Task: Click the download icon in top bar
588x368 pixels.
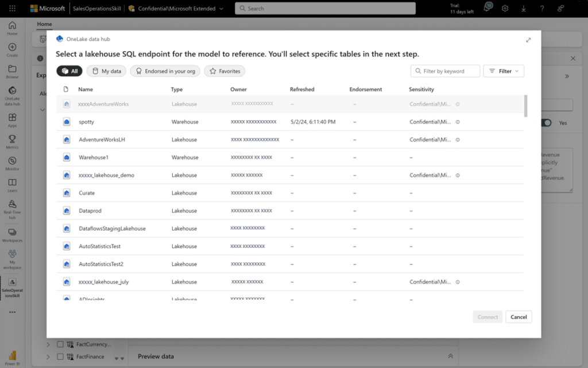Action: (x=524, y=8)
